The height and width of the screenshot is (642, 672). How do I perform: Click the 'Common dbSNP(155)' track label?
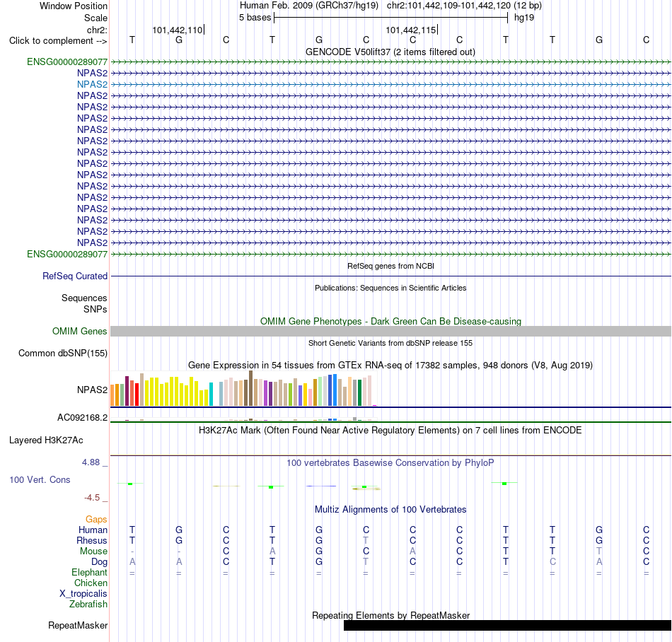tap(63, 354)
